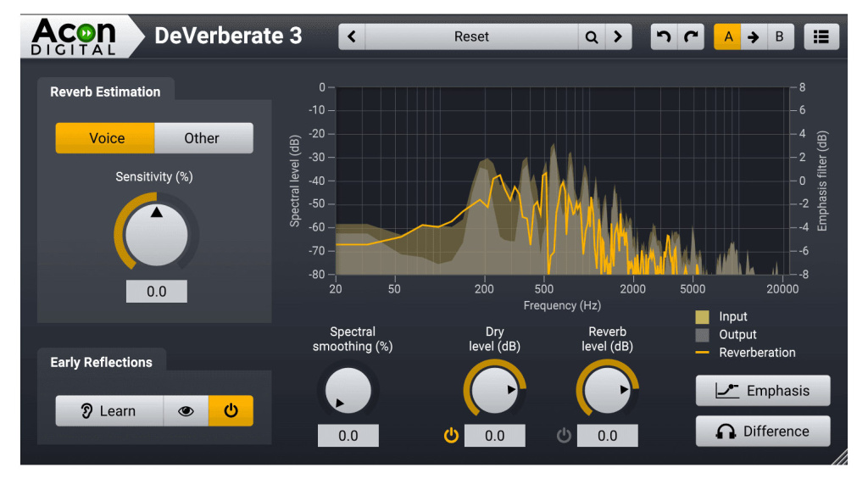The height and width of the screenshot is (479, 868).
Task: Copy A settings to B arrow
Action: click(x=753, y=37)
